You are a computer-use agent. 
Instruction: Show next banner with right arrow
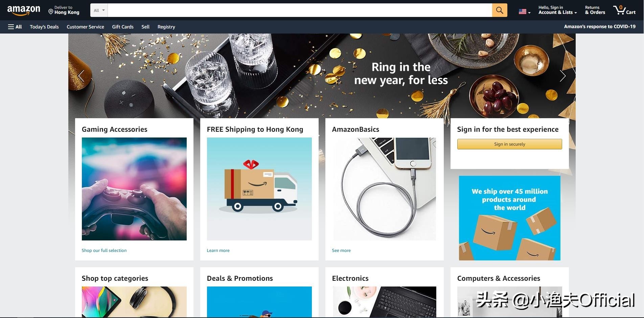[x=563, y=76]
